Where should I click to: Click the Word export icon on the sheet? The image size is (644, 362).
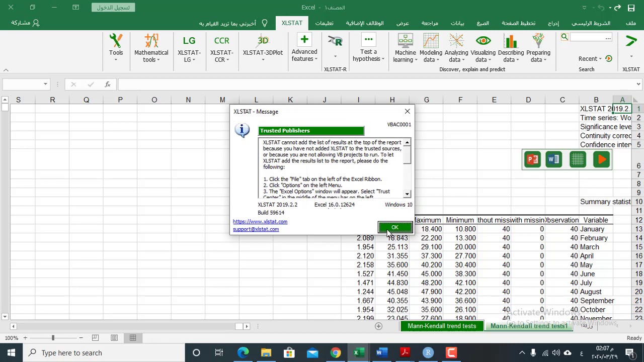pyautogui.click(x=554, y=160)
